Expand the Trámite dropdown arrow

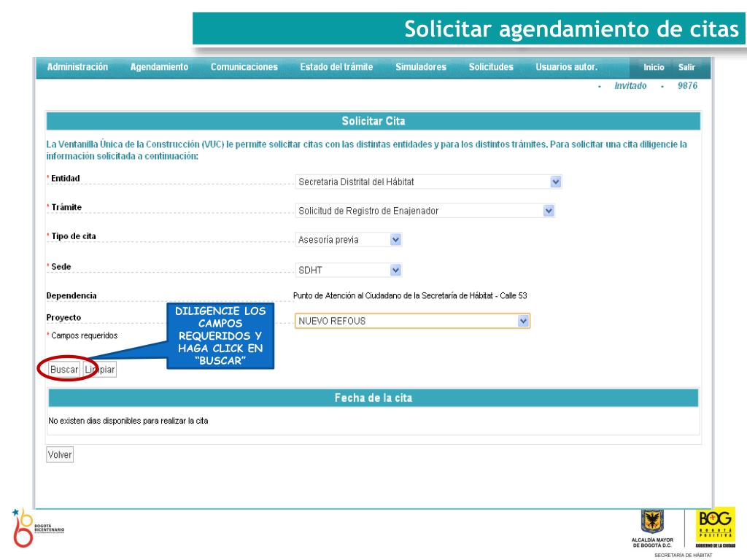pyautogui.click(x=549, y=211)
